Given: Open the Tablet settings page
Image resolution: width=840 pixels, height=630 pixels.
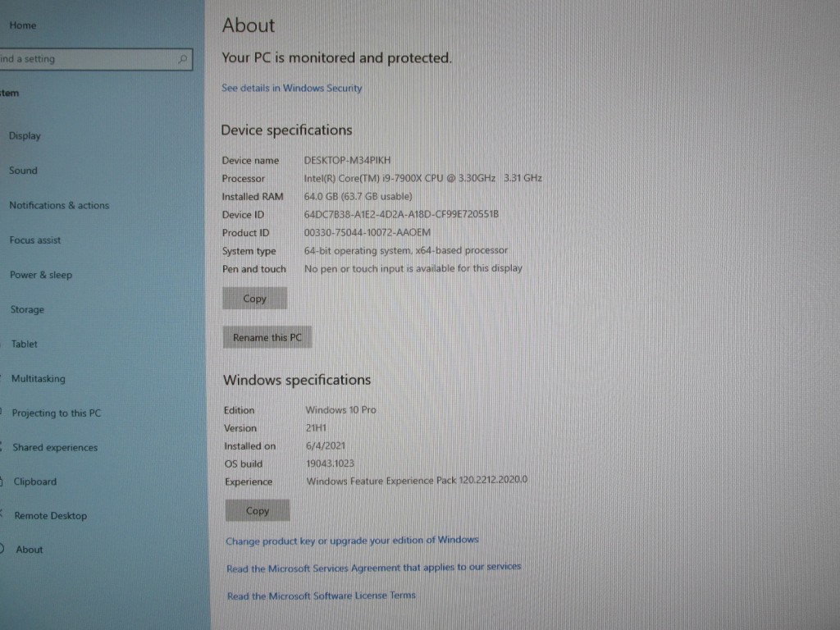Looking at the screenshot, I should pos(25,344).
